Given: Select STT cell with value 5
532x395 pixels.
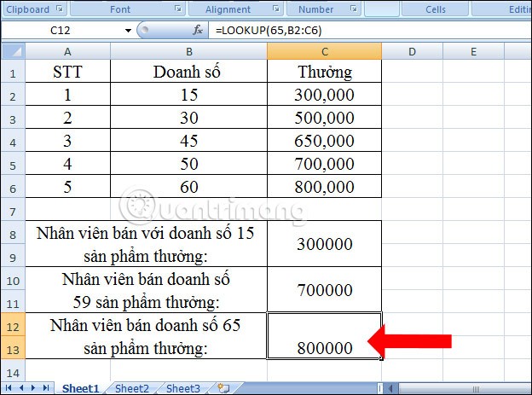Looking at the screenshot, I should (x=67, y=187).
